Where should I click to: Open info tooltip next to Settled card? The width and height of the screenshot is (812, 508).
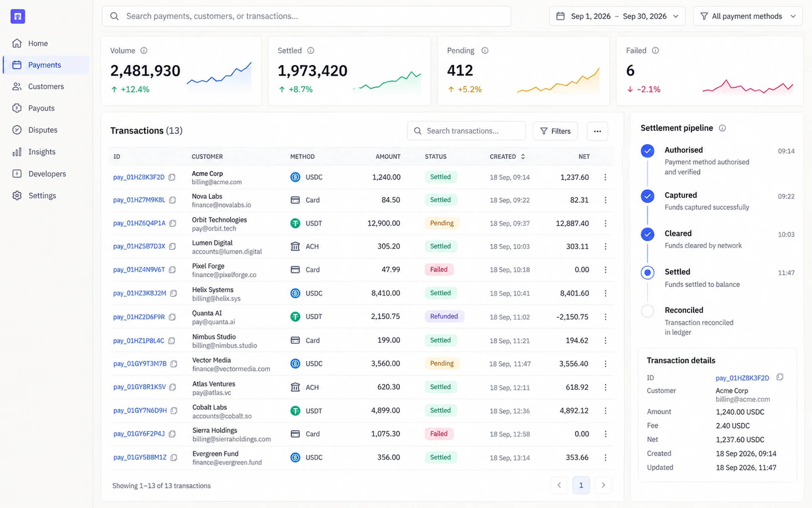[311, 51]
